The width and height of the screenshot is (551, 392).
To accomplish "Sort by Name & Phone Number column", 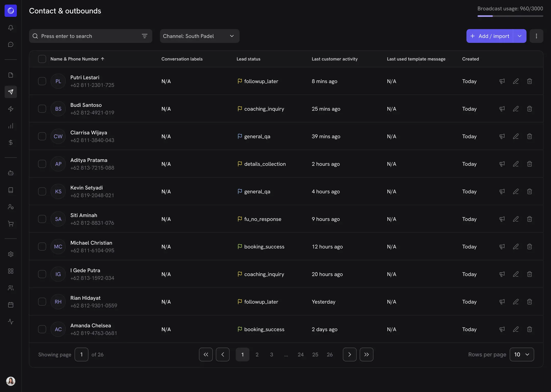I will [x=77, y=59].
